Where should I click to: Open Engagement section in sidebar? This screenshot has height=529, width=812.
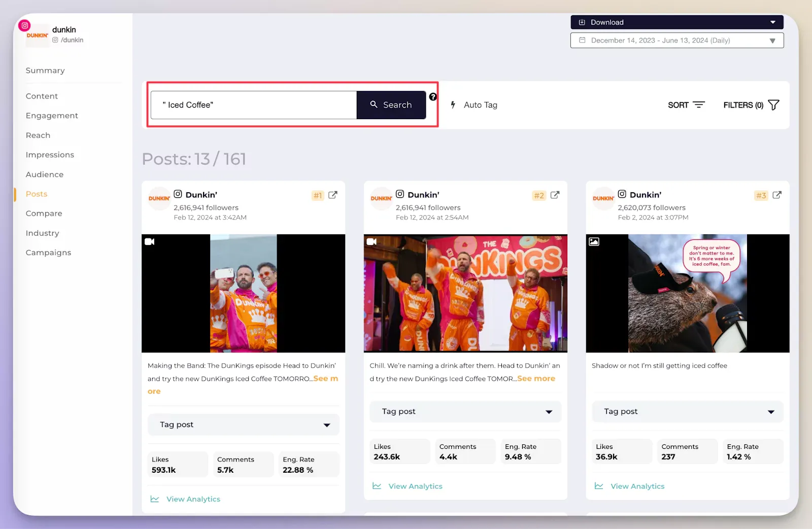point(52,116)
